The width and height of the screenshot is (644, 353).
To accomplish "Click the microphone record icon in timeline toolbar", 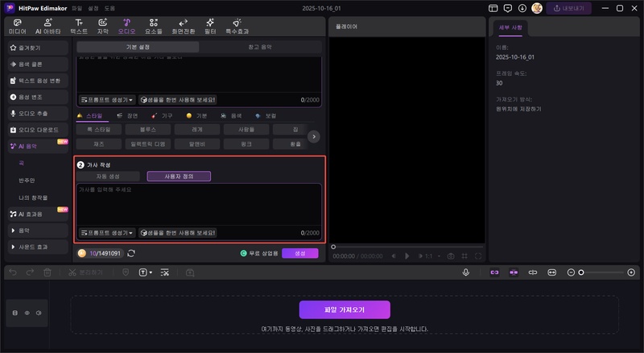I will point(466,272).
